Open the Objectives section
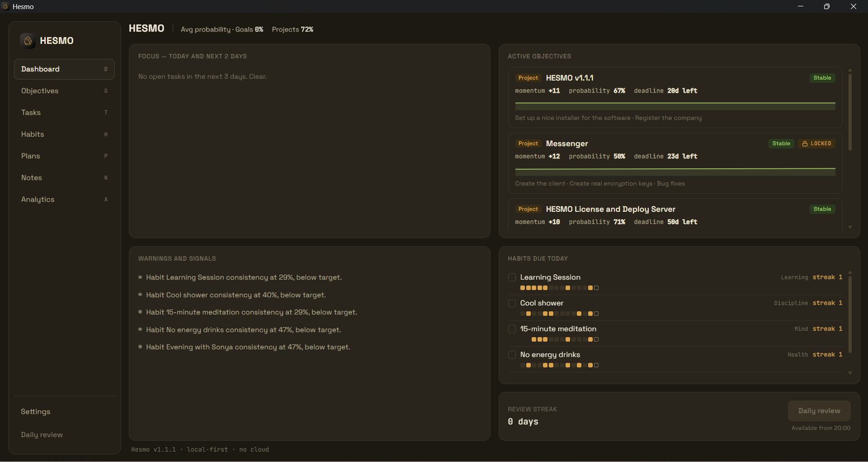868x462 pixels. (64, 91)
